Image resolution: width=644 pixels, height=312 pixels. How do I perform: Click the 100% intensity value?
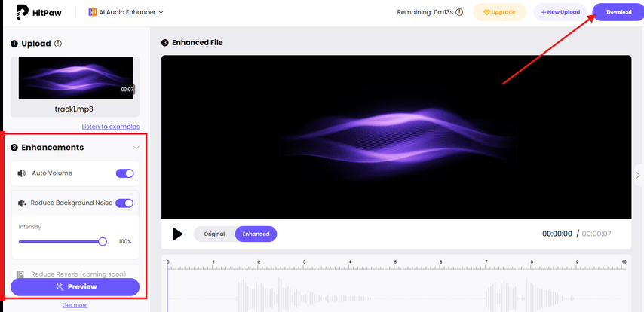point(125,241)
